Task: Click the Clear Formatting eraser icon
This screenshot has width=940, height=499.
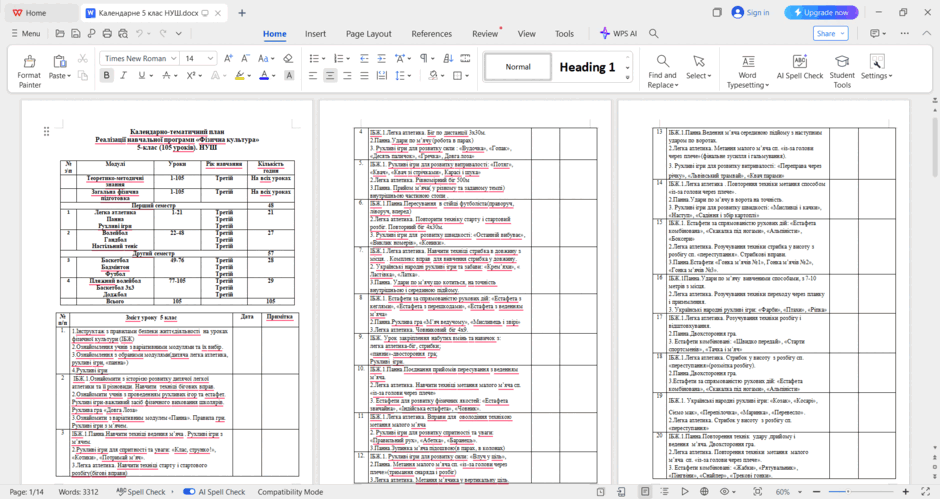Action: (288, 58)
